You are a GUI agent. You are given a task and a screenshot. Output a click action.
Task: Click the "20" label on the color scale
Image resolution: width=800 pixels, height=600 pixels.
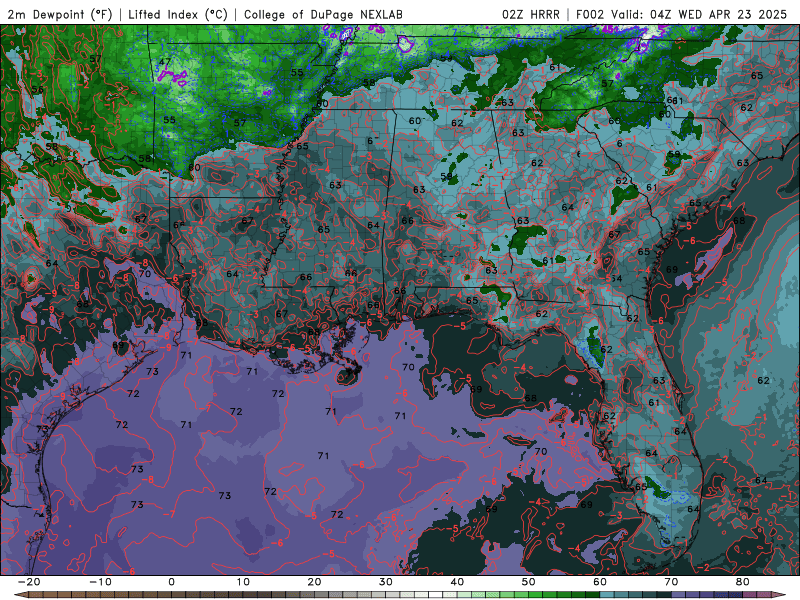[314, 582]
